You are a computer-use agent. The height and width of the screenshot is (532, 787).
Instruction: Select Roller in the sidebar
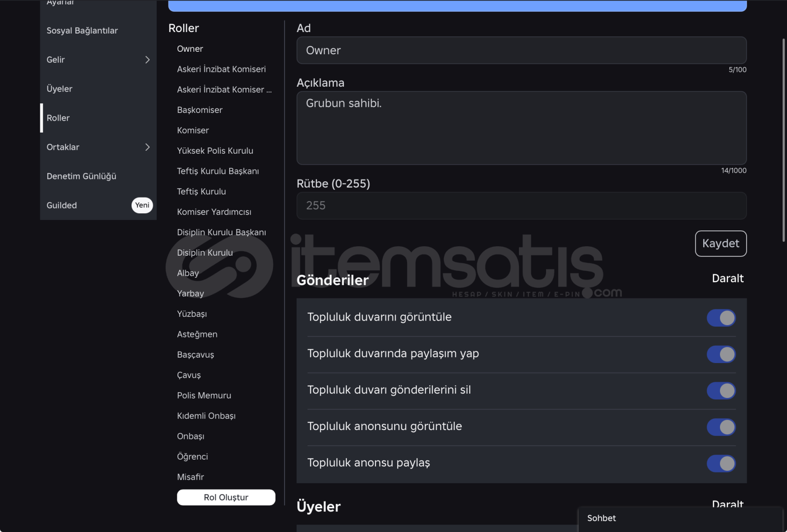point(98,118)
